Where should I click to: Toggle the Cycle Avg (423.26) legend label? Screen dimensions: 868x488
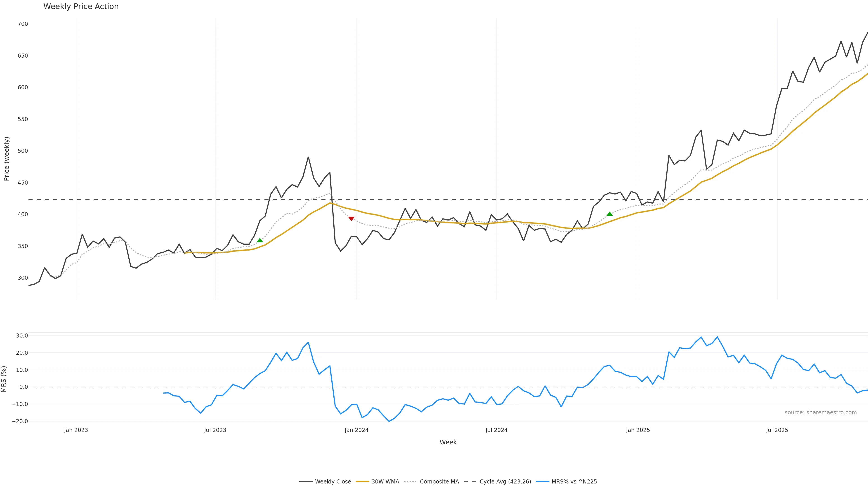(505, 482)
